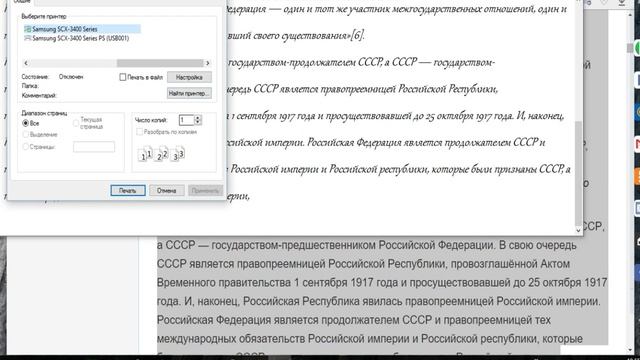
Task: Click the 'Применить' button
Action: pyautogui.click(x=206, y=191)
